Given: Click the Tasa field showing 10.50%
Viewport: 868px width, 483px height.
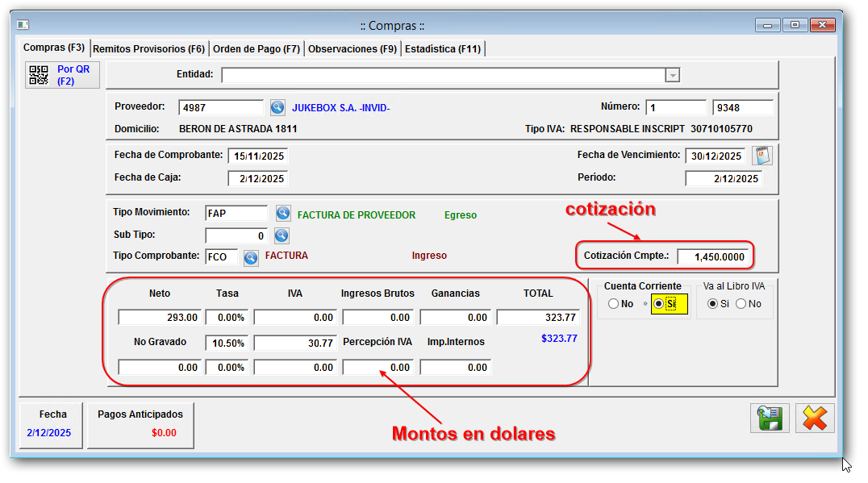Looking at the screenshot, I should 227,341.
